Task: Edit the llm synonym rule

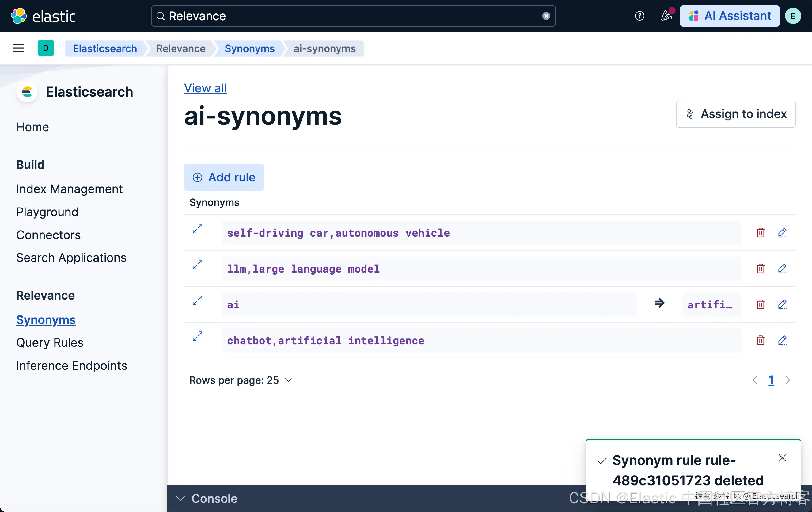Action: [x=782, y=269]
